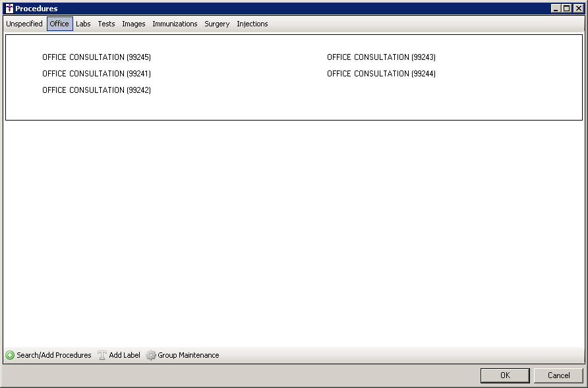Click the Procedures window title icon
The image size is (588, 388).
point(9,9)
